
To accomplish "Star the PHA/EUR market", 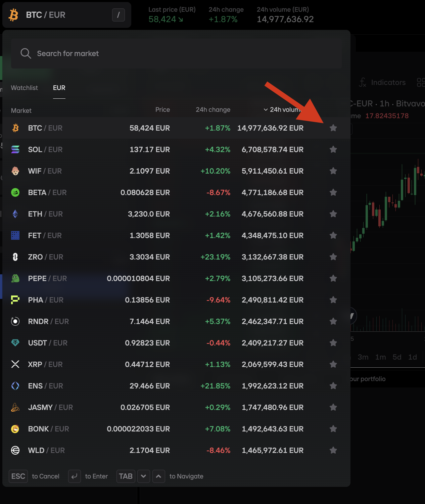I will click(333, 300).
